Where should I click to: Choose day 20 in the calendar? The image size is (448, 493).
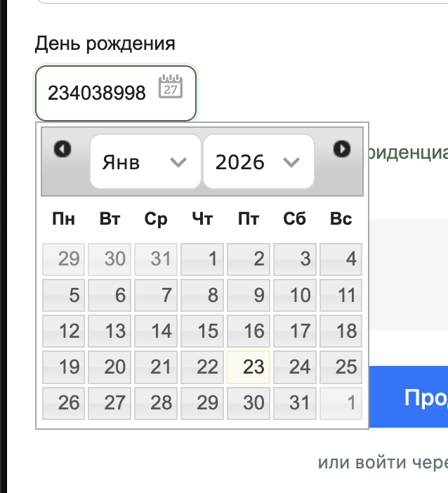click(110, 367)
